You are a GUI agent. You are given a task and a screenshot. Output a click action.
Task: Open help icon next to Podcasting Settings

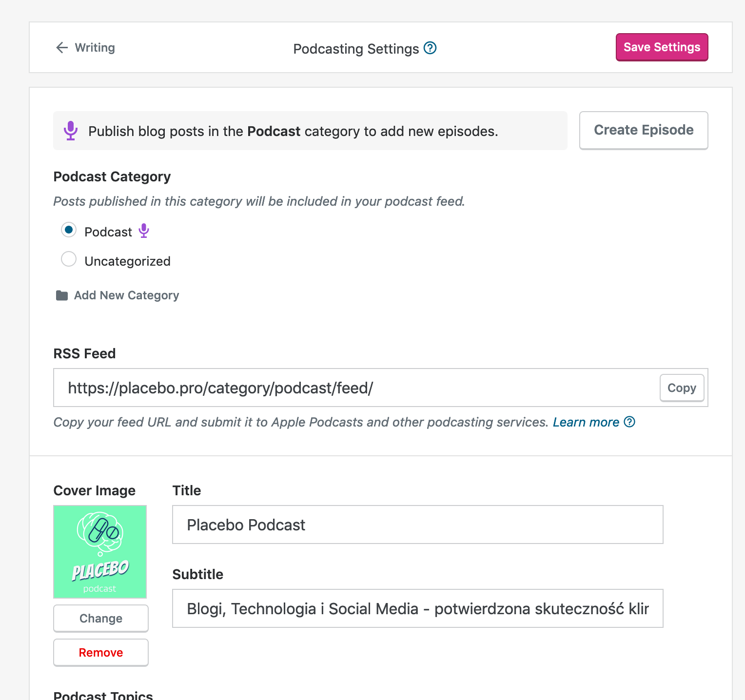click(x=430, y=48)
